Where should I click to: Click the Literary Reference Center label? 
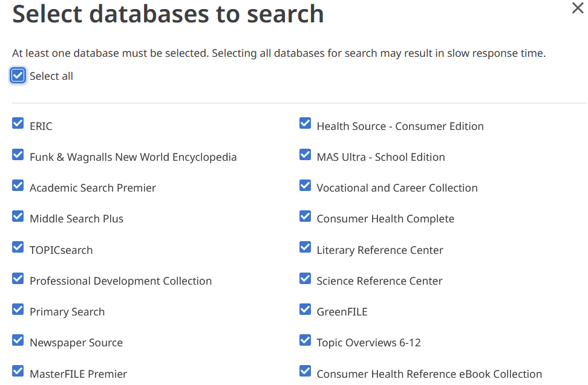[x=380, y=250]
